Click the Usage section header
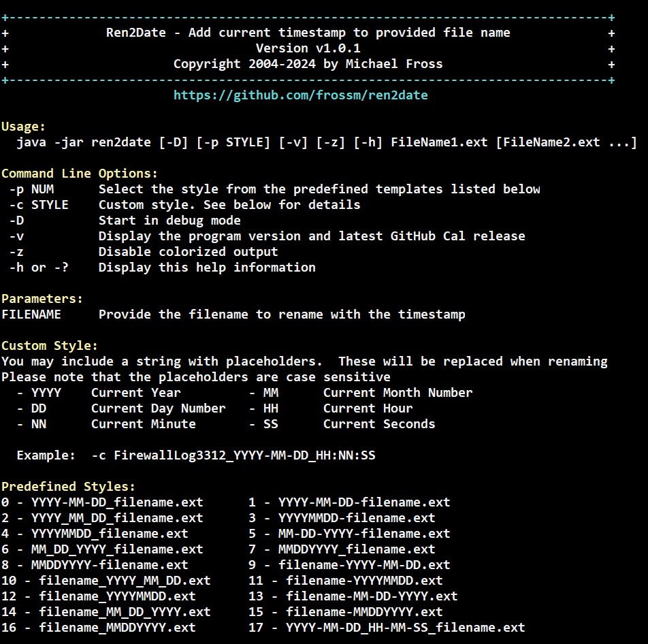The image size is (648, 644). (x=24, y=127)
